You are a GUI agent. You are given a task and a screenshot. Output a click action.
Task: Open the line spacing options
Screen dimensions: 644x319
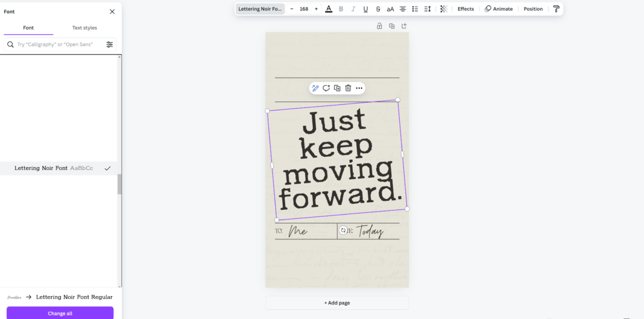coord(428,9)
